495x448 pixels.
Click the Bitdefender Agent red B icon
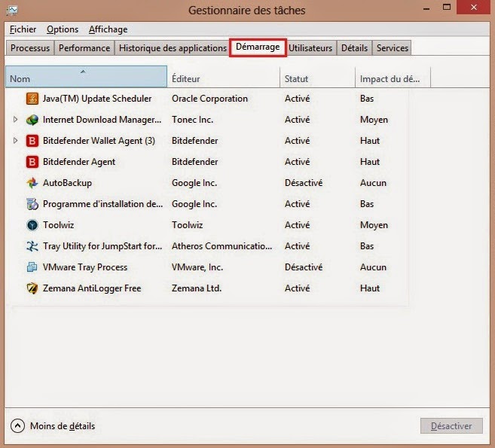coord(32,162)
